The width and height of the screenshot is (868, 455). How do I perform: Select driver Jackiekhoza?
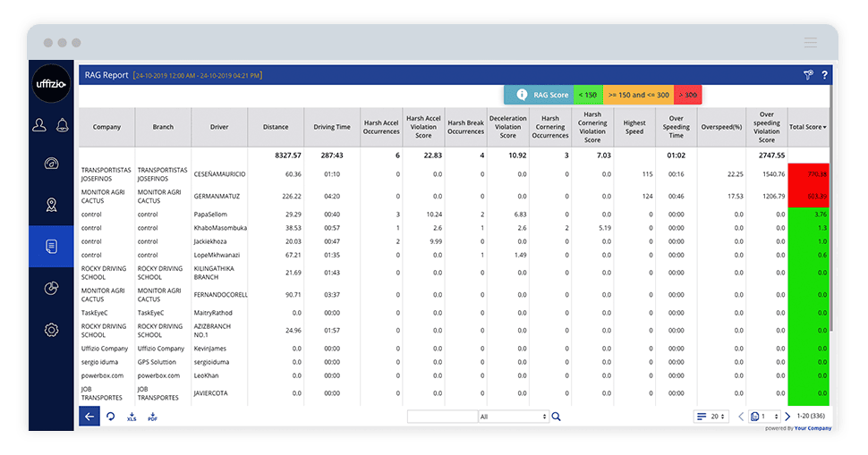coord(209,241)
